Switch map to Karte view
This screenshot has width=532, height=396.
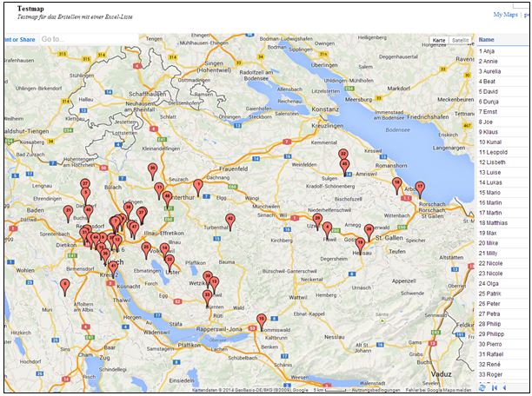click(439, 40)
